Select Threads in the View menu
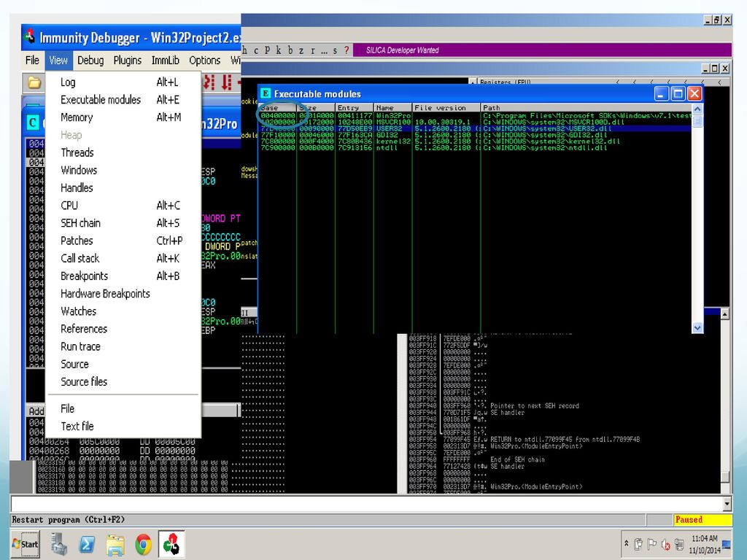The height and width of the screenshot is (560, 747). point(123,152)
